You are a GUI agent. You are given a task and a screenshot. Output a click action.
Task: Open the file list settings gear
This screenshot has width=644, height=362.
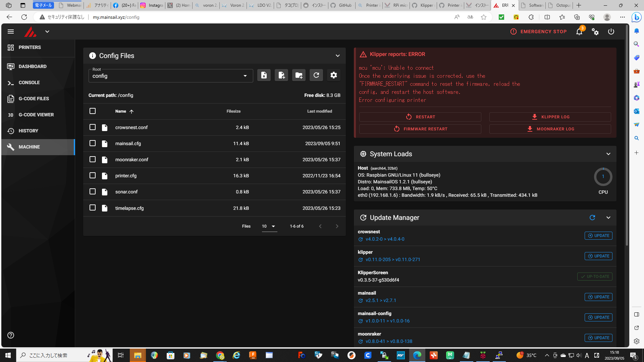click(x=334, y=75)
